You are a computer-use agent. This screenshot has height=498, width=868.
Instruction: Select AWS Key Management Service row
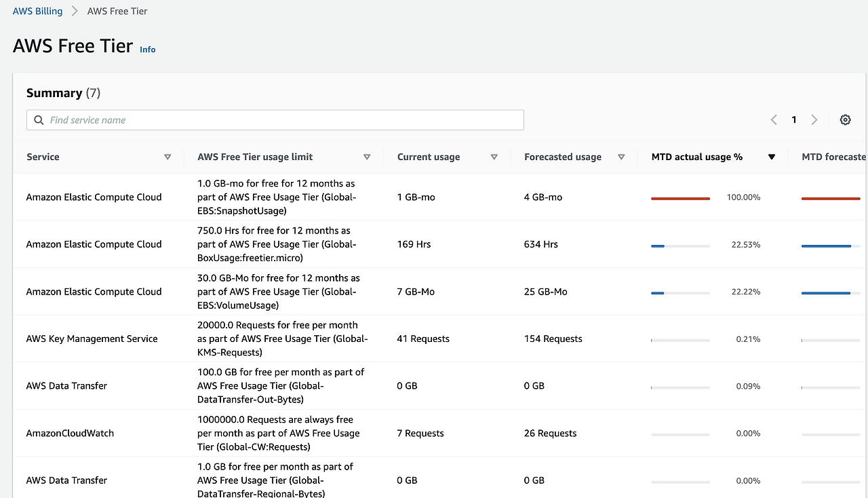click(x=439, y=339)
